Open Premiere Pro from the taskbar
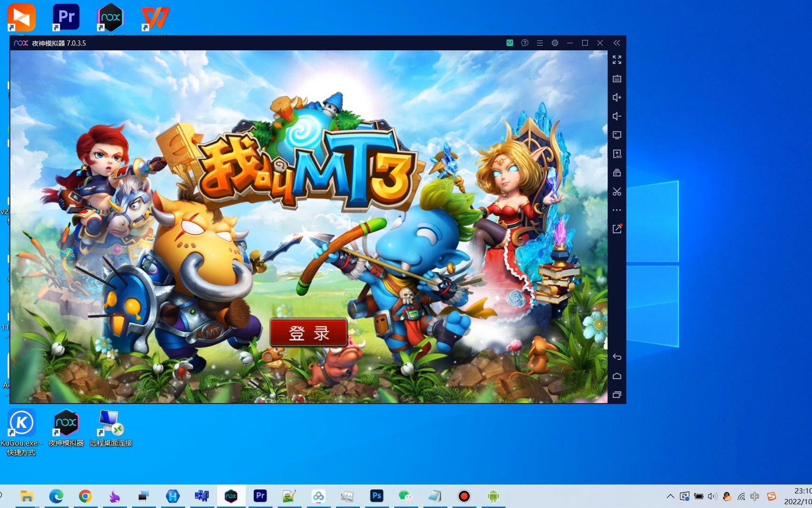The image size is (812, 508). (x=260, y=496)
